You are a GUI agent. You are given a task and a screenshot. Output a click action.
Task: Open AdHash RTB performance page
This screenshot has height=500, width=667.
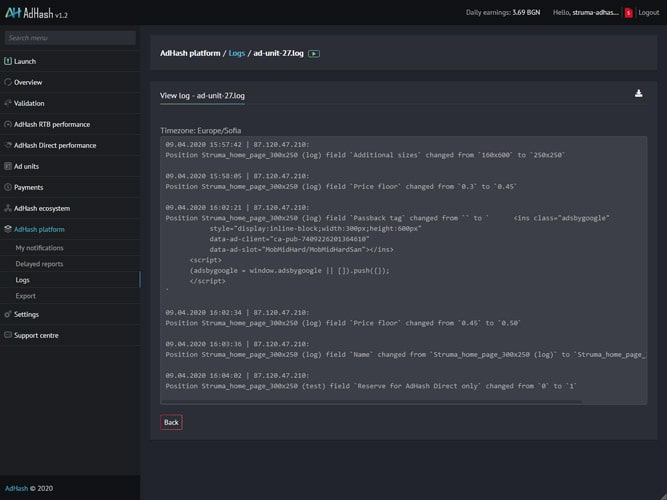point(51,124)
